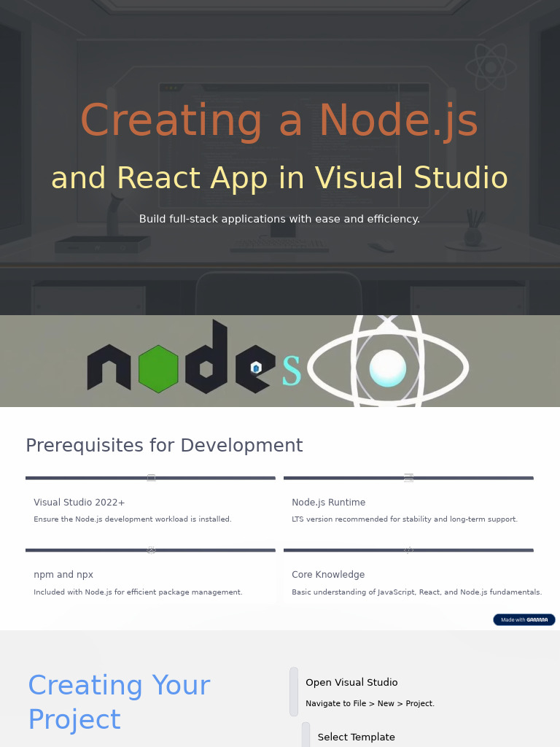The height and width of the screenshot is (747, 560).
Task: Click the 'Build full-stack applications' subtitle
Action: click(x=279, y=219)
